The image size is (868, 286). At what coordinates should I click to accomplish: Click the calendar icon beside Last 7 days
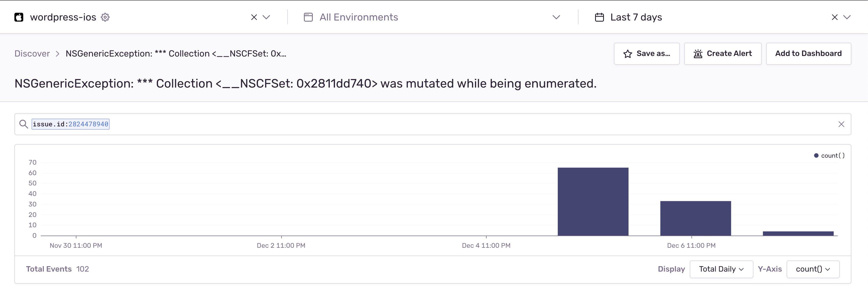(x=599, y=17)
